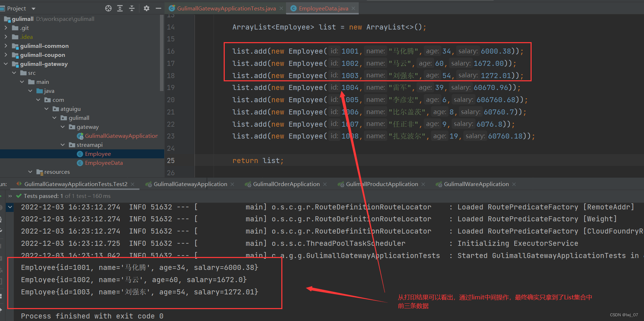Click the 'ArrayList<Employee> list' declaration text
This screenshot has width=644, height=321.
284,27
